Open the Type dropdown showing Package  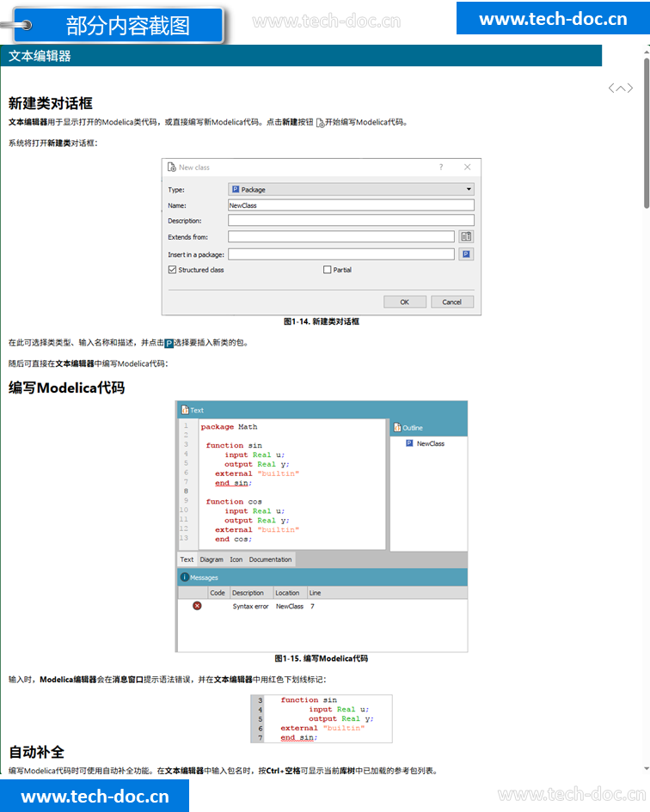tap(351, 189)
